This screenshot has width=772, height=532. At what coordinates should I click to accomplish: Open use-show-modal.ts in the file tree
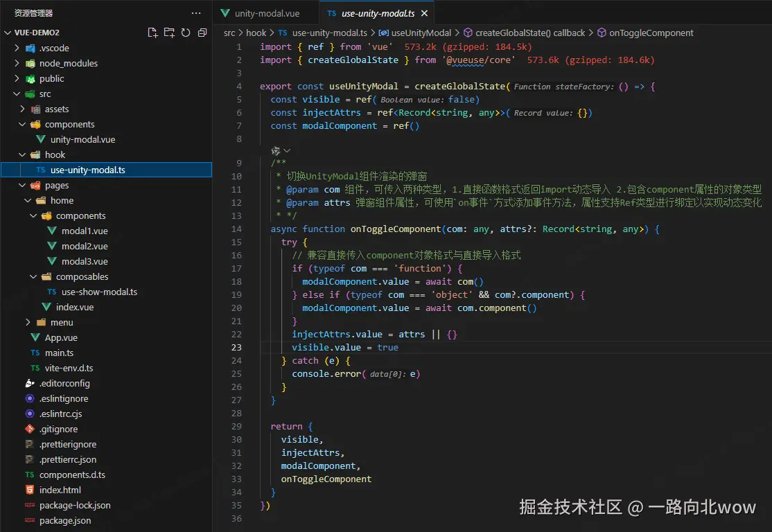click(x=99, y=292)
